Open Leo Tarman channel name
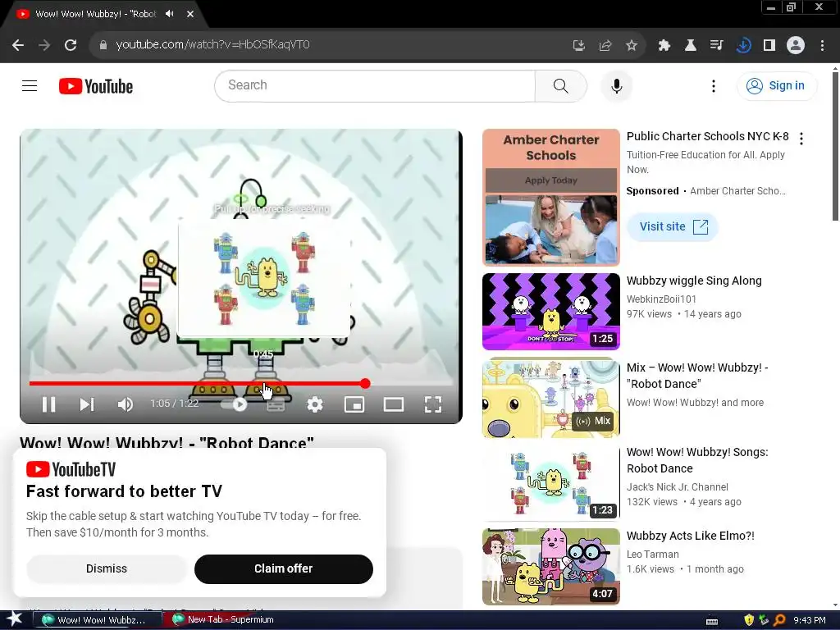The width and height of the screenshot is (840, 630). click(x=652, y=555)
